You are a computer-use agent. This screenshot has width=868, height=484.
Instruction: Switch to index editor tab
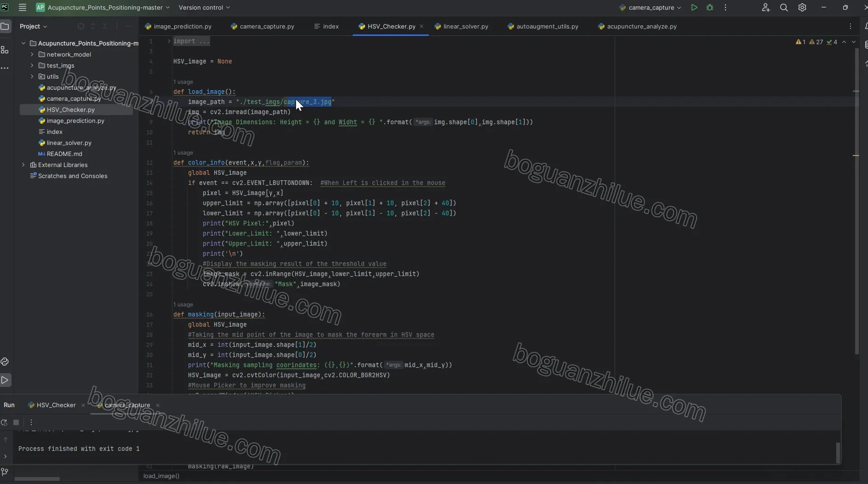pyautogui.click(x=326, y=26)
